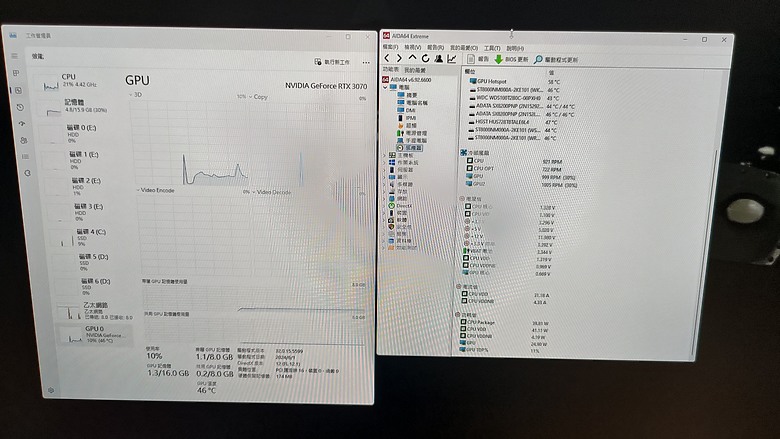Collapse the Computer tree node
The height and width of the screenshot is (439, 780).
385,87
